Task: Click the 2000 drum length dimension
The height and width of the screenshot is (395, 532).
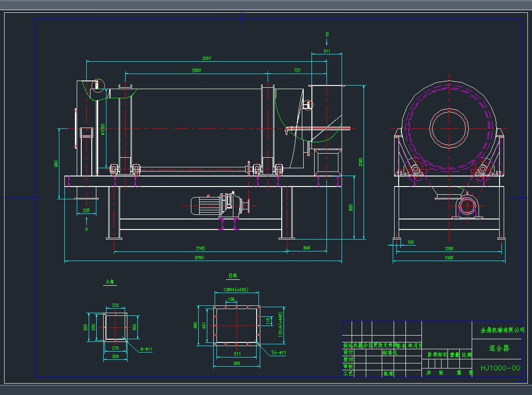Action: 196,70
